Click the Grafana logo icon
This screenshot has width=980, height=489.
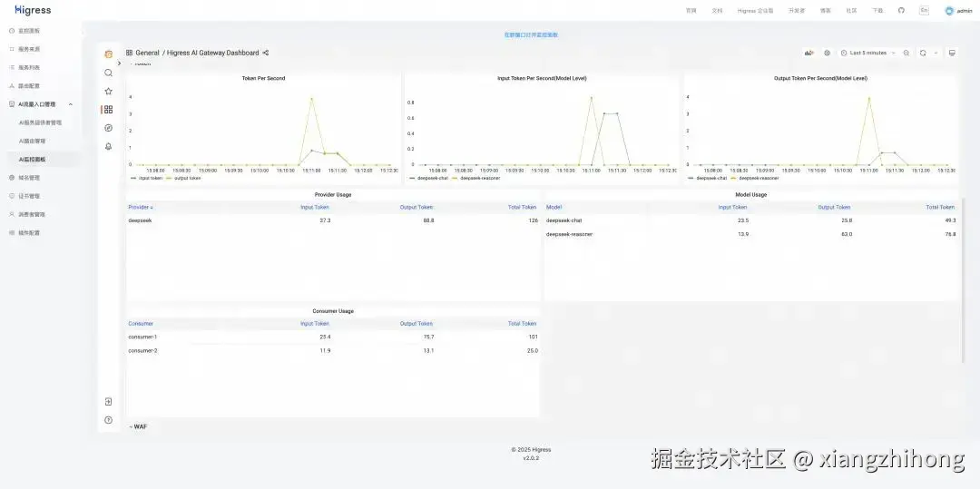[x=108, y=54]
